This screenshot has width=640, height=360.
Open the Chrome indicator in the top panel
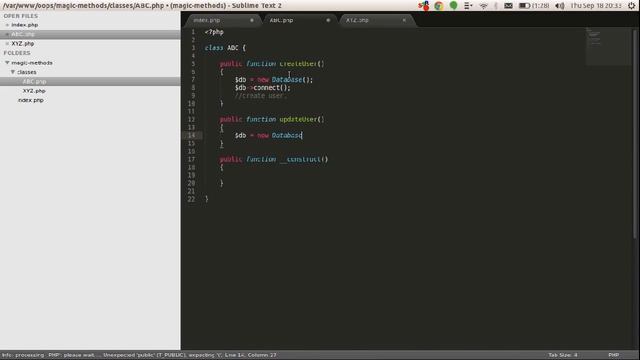click(x=439, y=6)
